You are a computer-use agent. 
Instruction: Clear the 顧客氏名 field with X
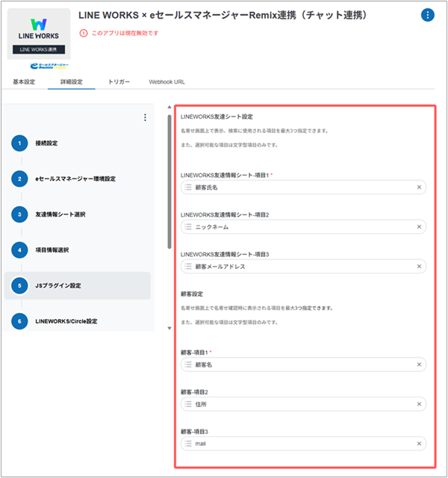pyautogui.click(x=419, y=187)
